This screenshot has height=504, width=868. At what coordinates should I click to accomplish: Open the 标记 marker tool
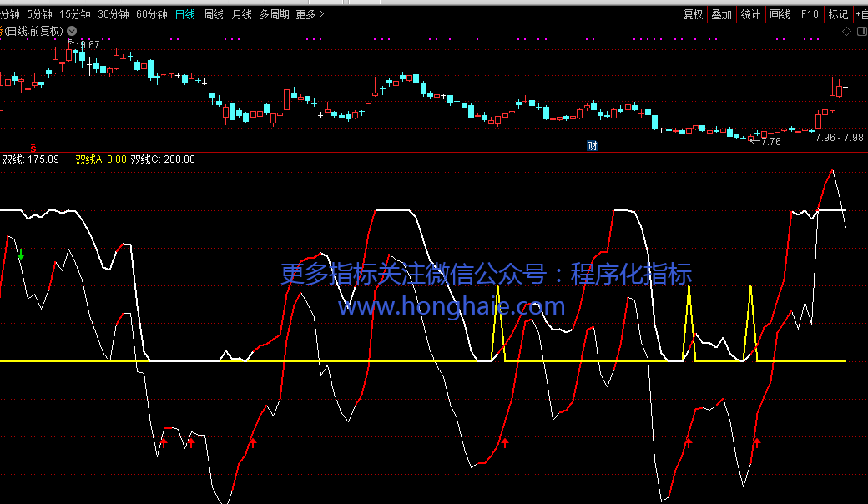(837, 14)
